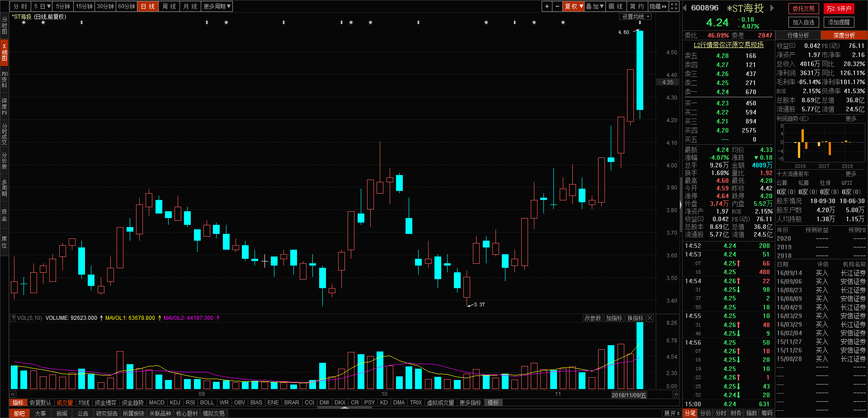This screenshot has height=418, width=868.
Task: Click the VOL indicator help question icon
Action: pos(13,318)
